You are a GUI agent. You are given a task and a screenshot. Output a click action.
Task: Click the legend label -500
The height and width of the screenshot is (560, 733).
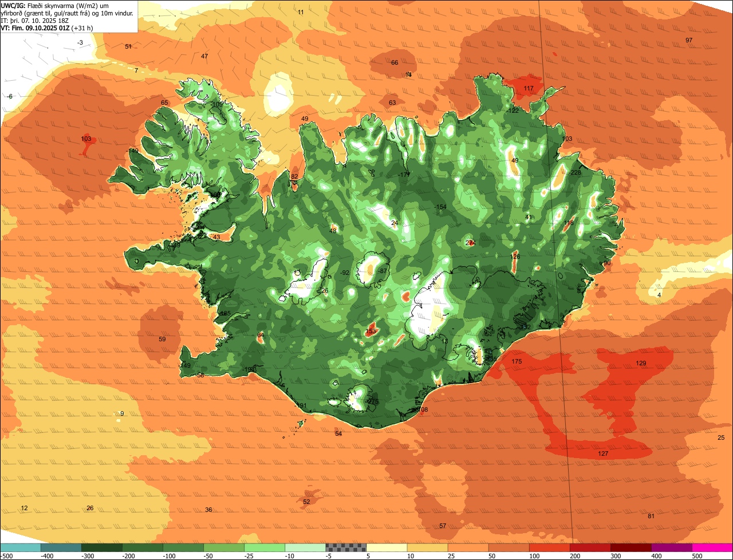tap(7, 556)
